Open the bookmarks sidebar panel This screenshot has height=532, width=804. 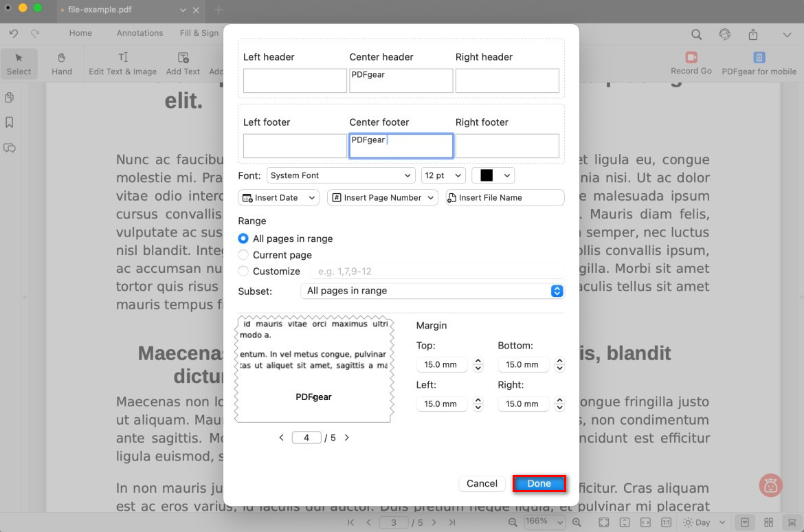(10, 122)
